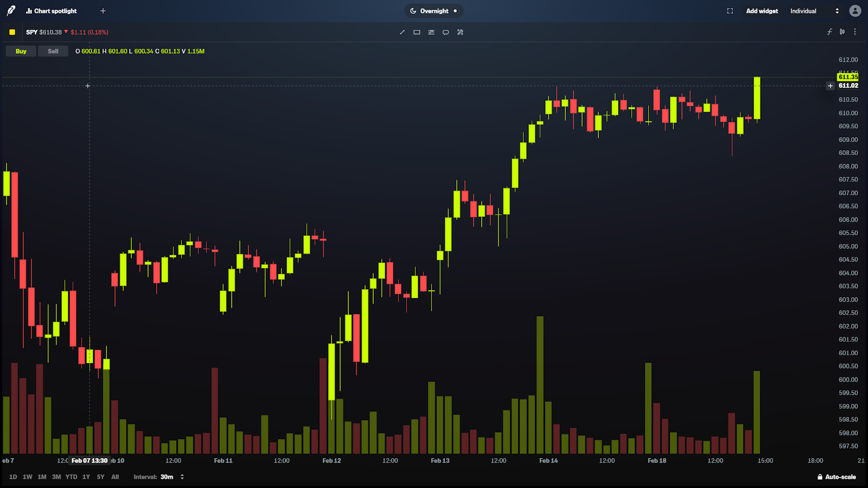Select the 5Y time range
This screenshot has width=868, height=488.
pyautogui.click(x=100, y=477)
